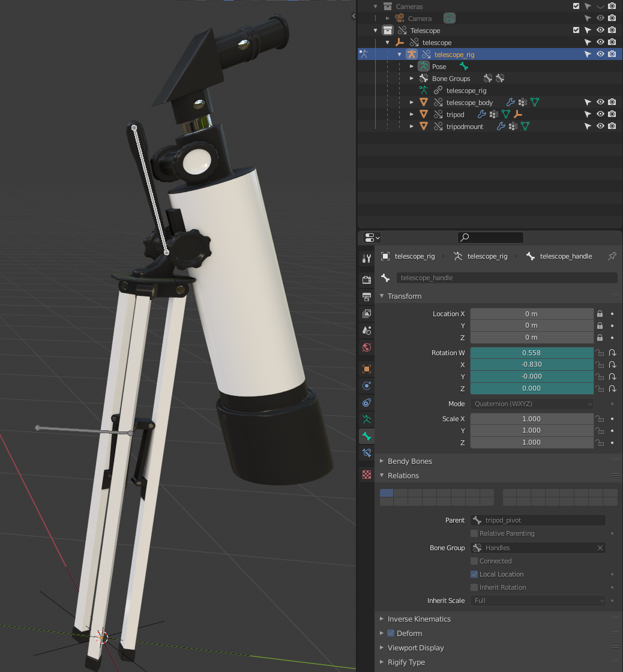This screenshot has width=623, height=672.
Task: Enable the Connected checkbox in Relations
Action: (x=474, y=560)
